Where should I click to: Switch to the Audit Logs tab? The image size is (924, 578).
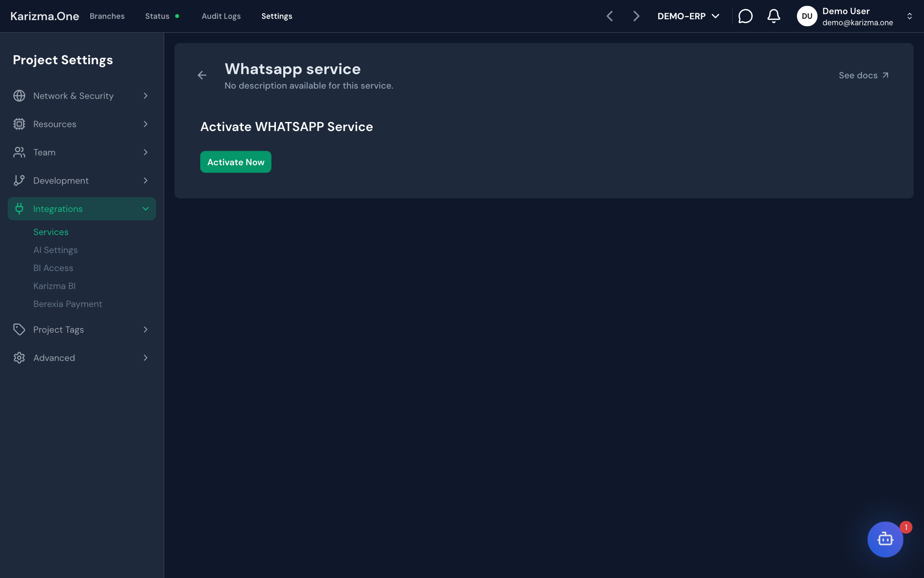click(221, 16)
